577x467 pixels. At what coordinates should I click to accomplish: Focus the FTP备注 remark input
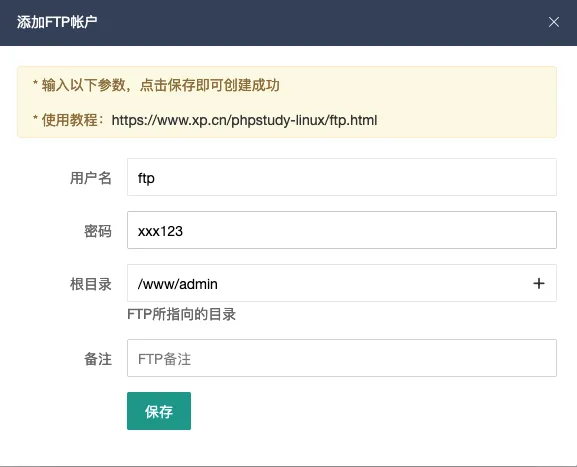point(342,358)
